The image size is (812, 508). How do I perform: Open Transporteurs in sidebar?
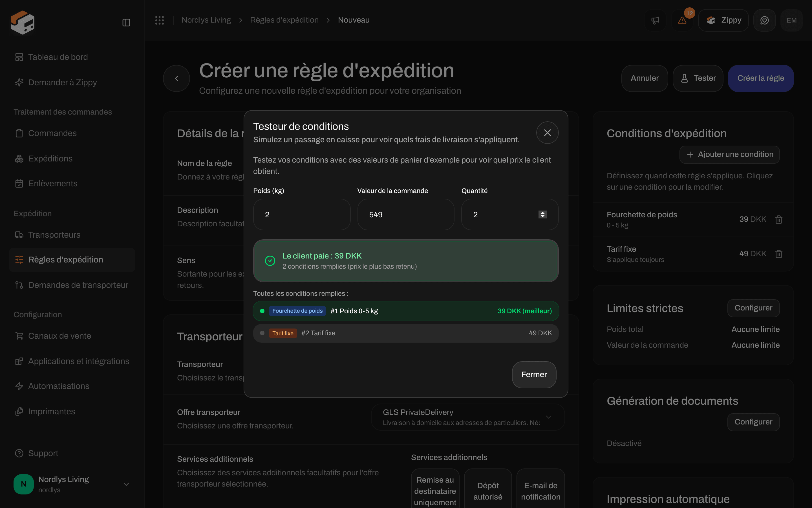point(72,235)
